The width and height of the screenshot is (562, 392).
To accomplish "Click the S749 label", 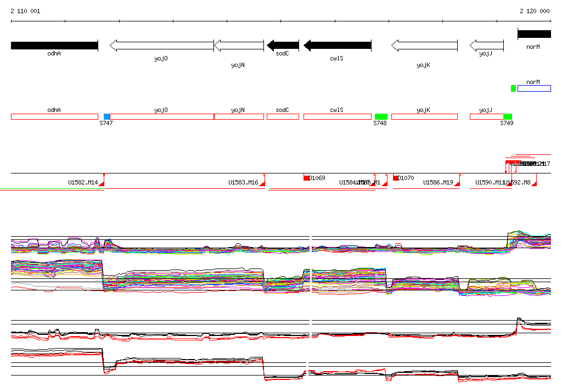I will click(x=507, y=123).
